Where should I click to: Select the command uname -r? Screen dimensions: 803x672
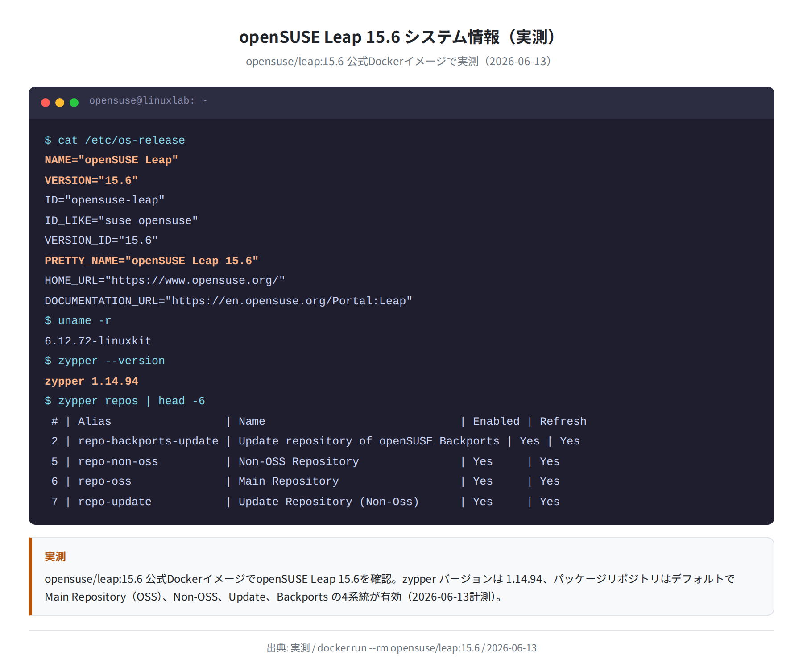click(78, 320)
